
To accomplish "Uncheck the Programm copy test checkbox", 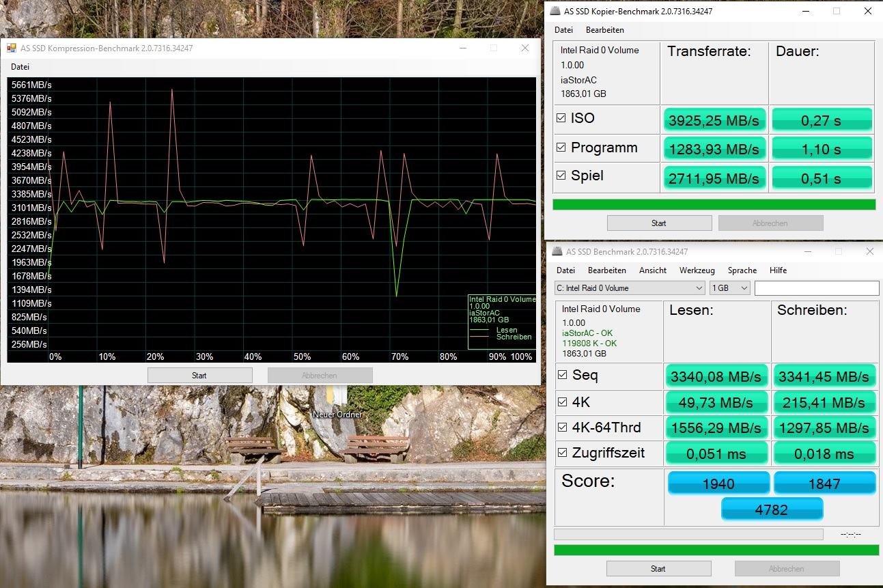I will 561,148.
